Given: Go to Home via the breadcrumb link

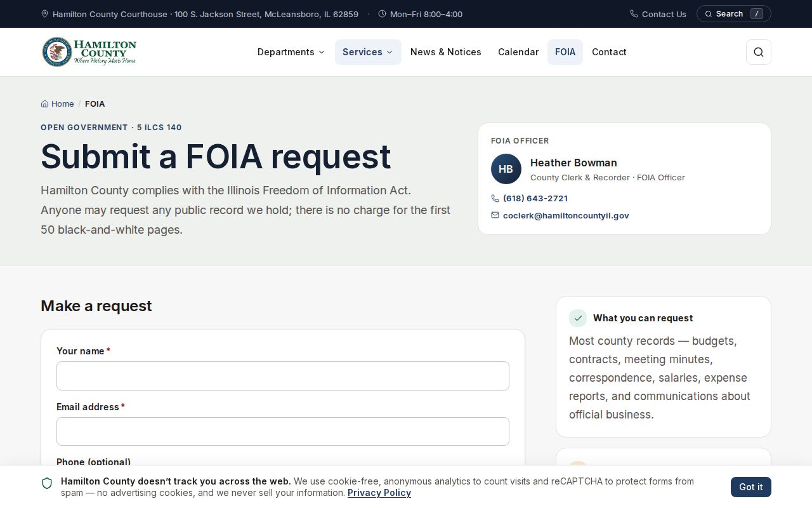Looking at the screenshot, I should pyautogui.click(x=57, y=104).
